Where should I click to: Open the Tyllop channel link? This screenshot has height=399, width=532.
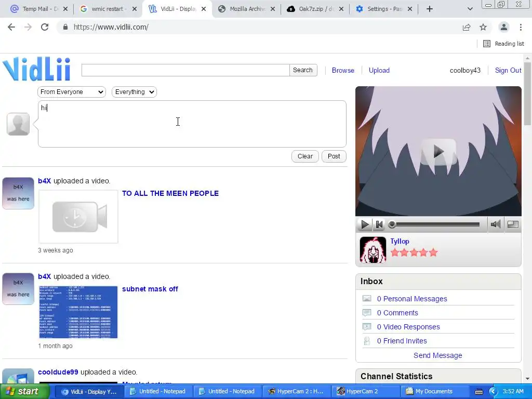coord(400,241)
